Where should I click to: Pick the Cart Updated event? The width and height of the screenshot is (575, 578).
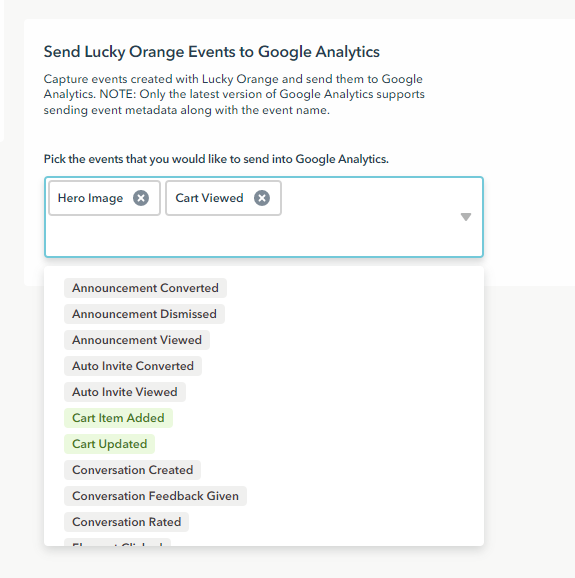[109, 444]
